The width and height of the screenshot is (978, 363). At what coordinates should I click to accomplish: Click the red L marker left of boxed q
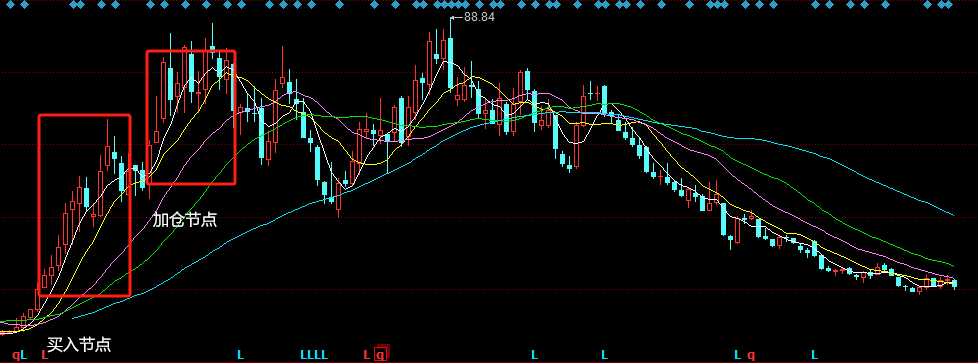pos(367,355)
